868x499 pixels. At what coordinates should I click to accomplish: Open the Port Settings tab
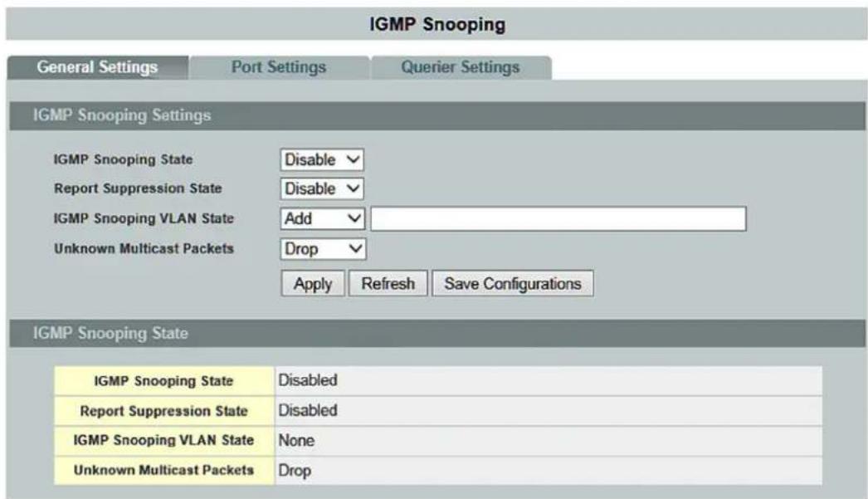tap(279, 67)
